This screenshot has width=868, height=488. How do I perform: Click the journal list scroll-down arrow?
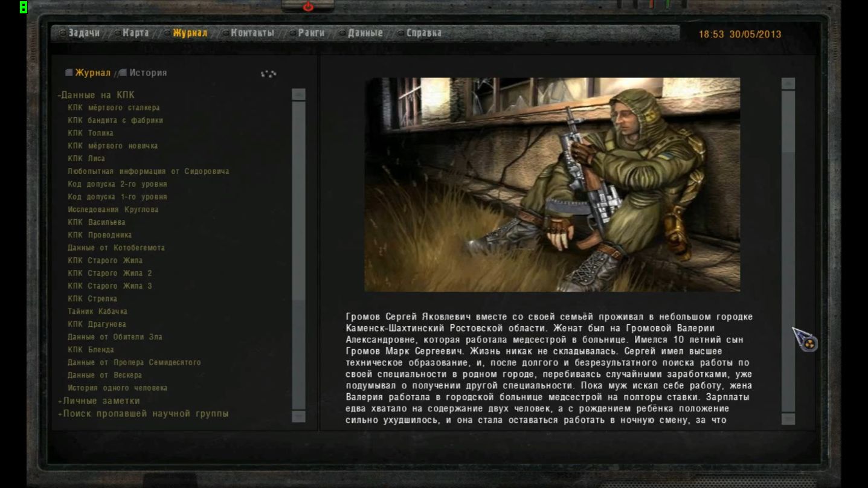point(298,416)
